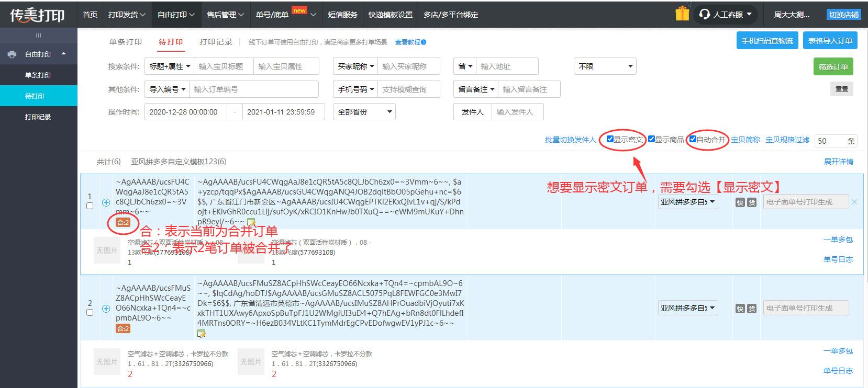Click the X icon beside order 1 waybill field
This screenshot has height=388, width=868.
coord(854,202)
